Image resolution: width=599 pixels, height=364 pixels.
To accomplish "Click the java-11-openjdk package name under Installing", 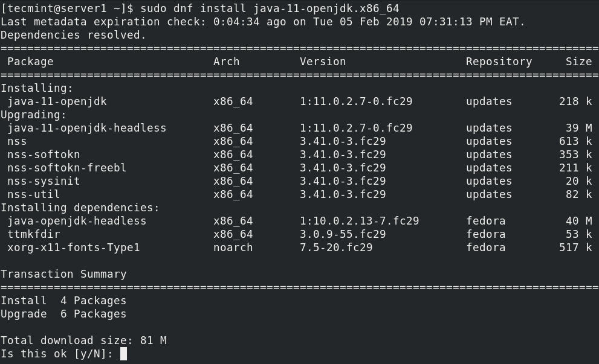I will (57, 101).
